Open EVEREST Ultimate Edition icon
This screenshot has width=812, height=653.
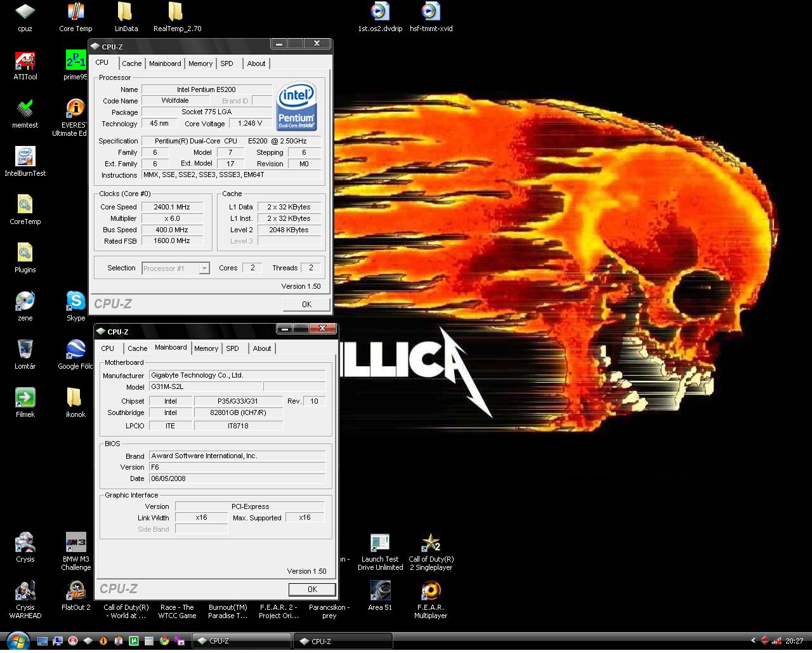[75, 118]
